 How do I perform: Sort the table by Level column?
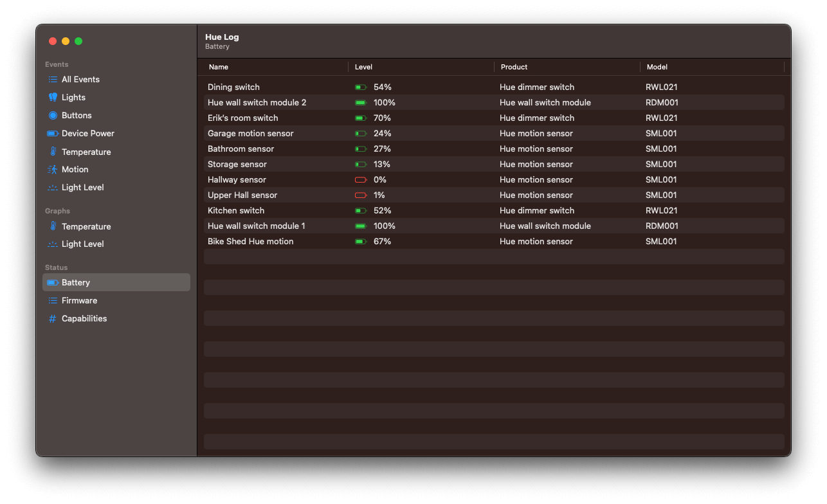tap(363, 67)
